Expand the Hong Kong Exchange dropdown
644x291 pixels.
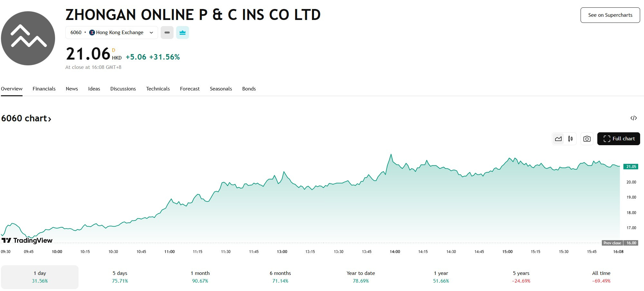pyautogui.click(x=112, y=33)
